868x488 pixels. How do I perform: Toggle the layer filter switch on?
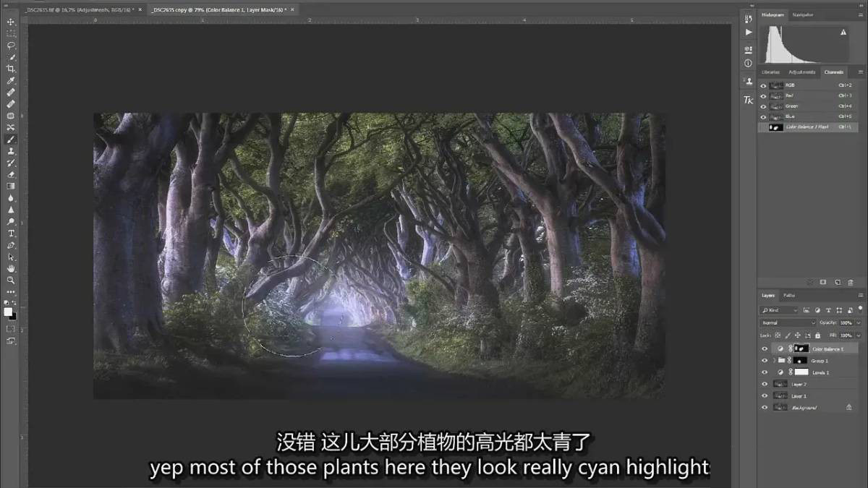[x=859, y=309]
